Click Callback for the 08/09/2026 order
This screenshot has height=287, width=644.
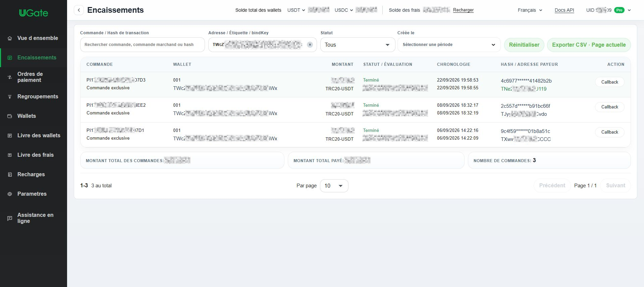[609, 107]
